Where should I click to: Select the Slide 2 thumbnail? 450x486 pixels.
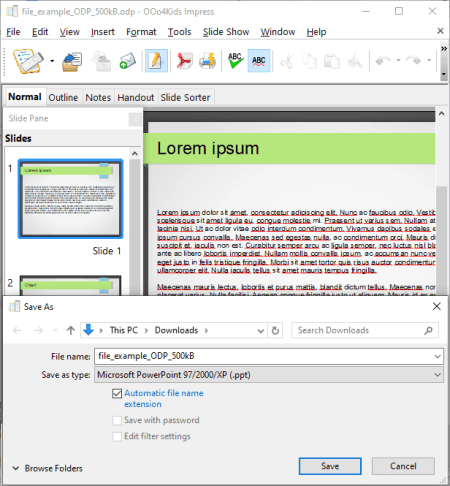(70, 285)
